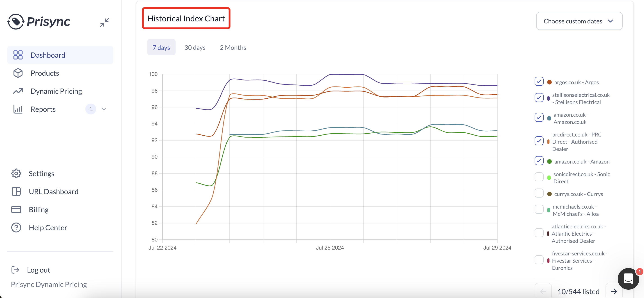The image size is (644, 298).
Task: Enable currys.co.uk - Currys checkbox
Action: pyautogui.click(x=539, y=193)
